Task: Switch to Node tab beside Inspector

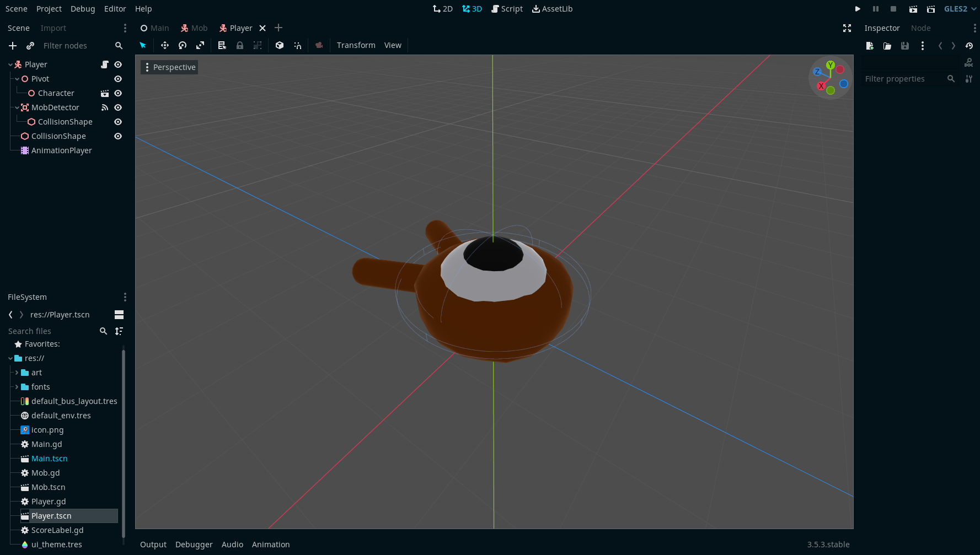Action: tap(921, 28)
